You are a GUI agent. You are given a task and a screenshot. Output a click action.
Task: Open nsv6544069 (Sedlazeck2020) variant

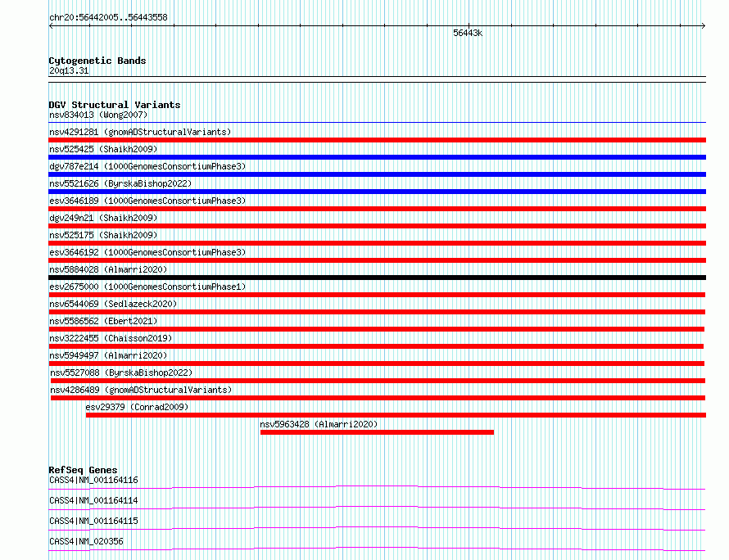pyautogui.click(x=113, y=304)
